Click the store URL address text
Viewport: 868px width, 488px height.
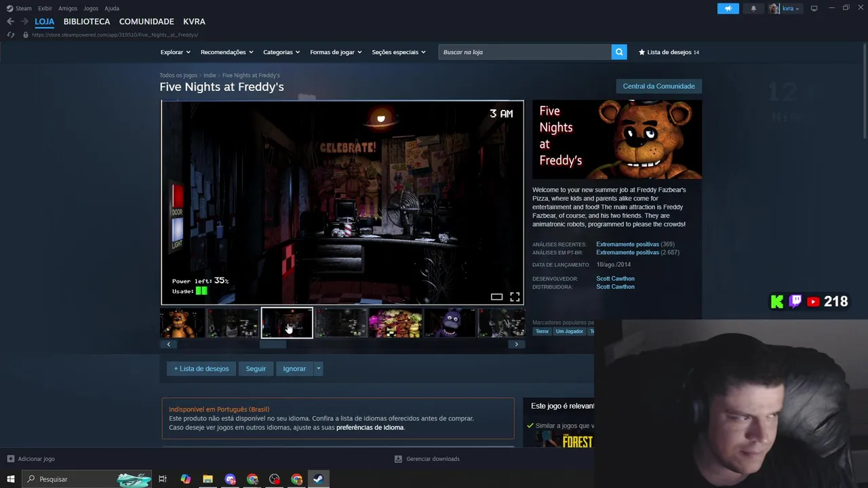coord(115,35)
